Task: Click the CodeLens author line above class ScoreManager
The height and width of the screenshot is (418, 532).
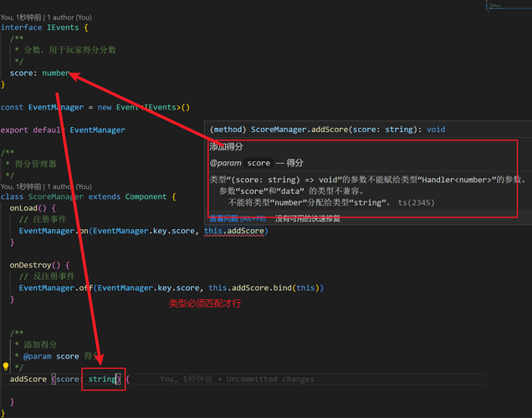Action: click(46, 186)
